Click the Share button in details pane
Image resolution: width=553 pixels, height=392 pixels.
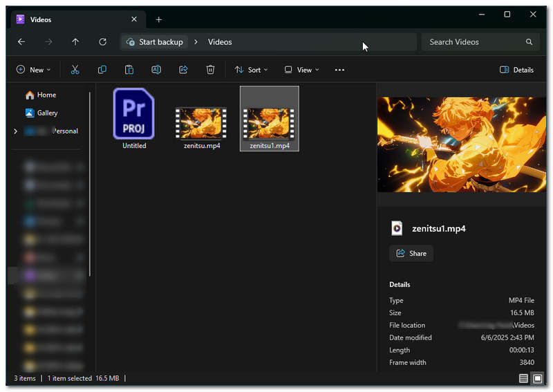pyautogui.click(x=411, y=254)
